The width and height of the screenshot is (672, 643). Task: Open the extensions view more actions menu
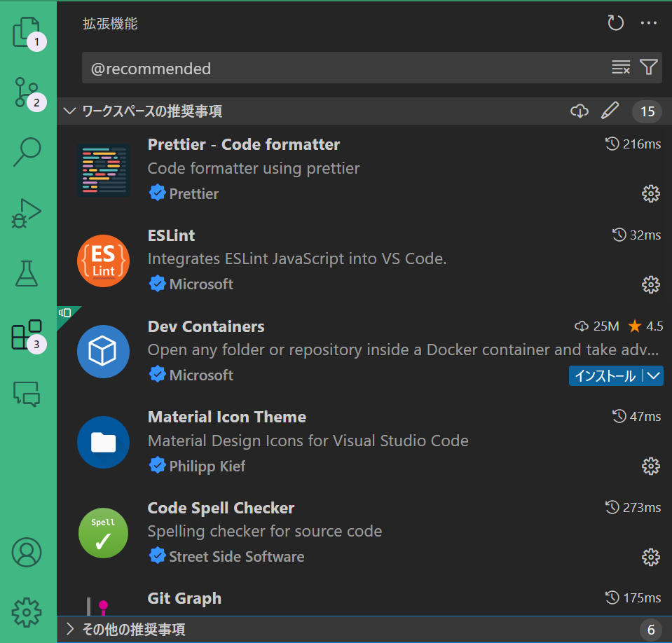(648, 22)
